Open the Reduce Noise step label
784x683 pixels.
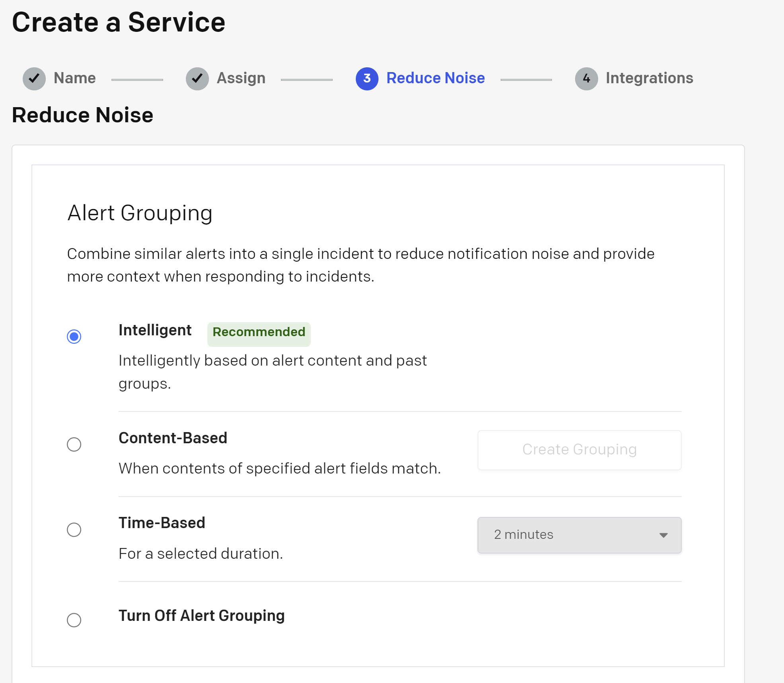point(436,78)
